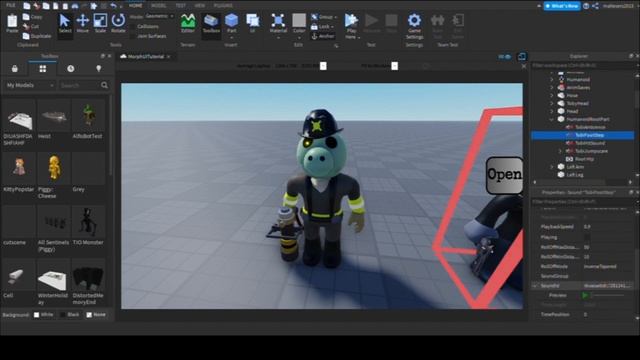Image resolution: width=640 pixels, height=360 pixels.
Task: Switch to the MODEL ribbon tab
Action: tap(158, 6)
